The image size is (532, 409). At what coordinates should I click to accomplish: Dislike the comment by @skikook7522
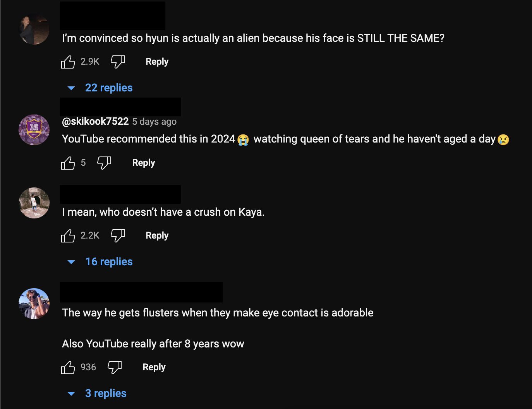tap(104, 163)
